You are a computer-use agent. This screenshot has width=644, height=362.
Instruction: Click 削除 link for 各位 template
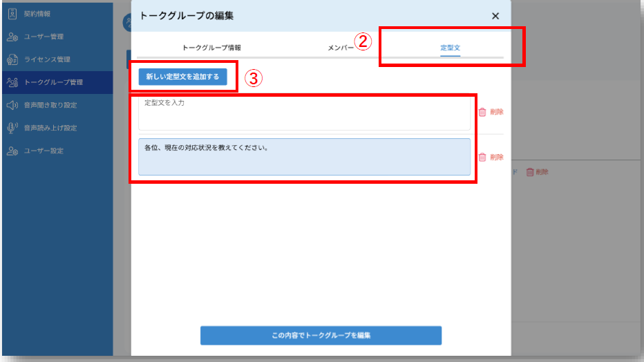tap(497, 158)
